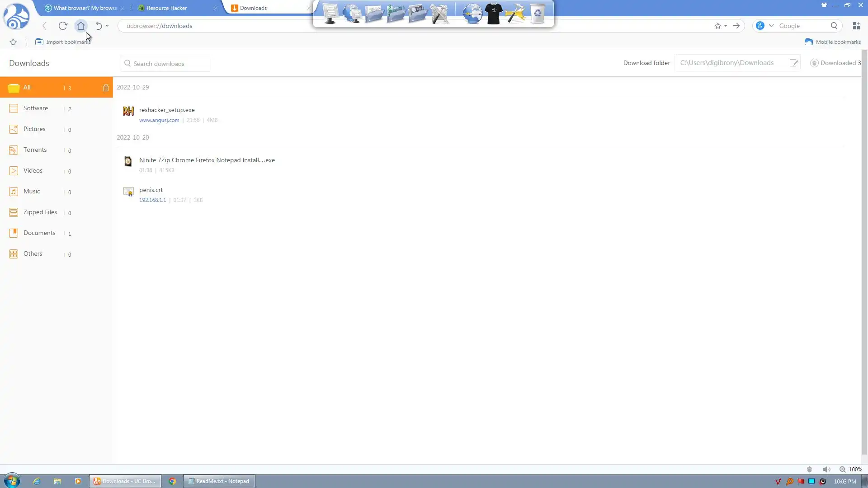The image size is (868, 488).
Task: Click trash icon next to All category
Action: coord(106,88)
